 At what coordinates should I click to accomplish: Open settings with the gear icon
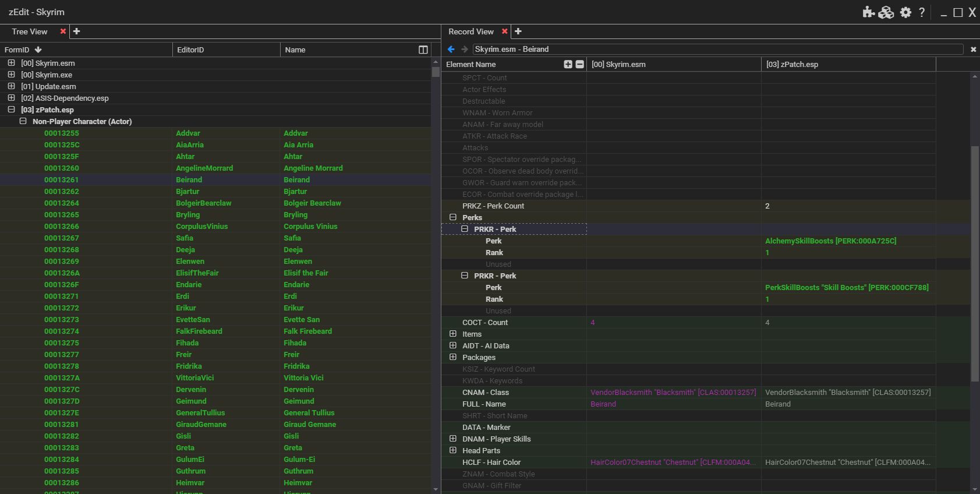(x=905, y=12)
